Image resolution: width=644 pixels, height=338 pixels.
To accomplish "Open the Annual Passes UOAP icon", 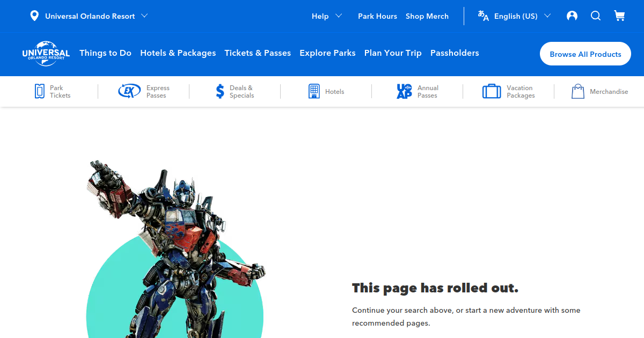I will point(404,91).
